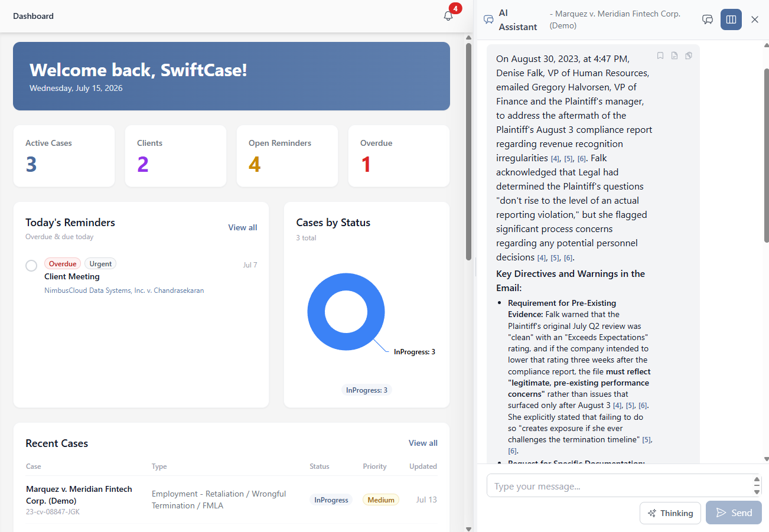
Task: Open citation [5] after 'termination timeline'
Action: tap(647, 440)
